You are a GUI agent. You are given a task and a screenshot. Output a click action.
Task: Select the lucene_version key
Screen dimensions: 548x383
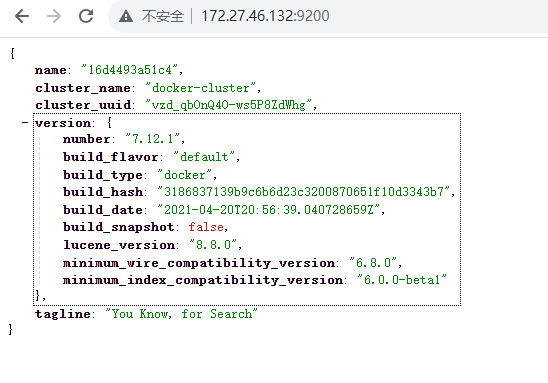[119, 245]
